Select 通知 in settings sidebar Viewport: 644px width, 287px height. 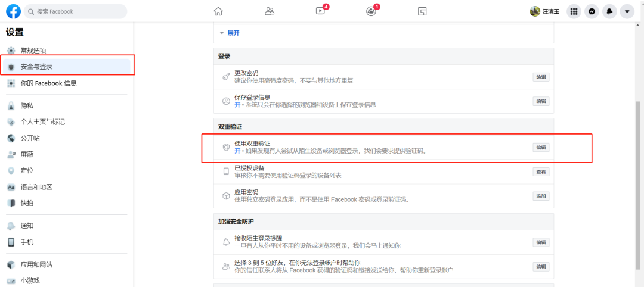67,226
